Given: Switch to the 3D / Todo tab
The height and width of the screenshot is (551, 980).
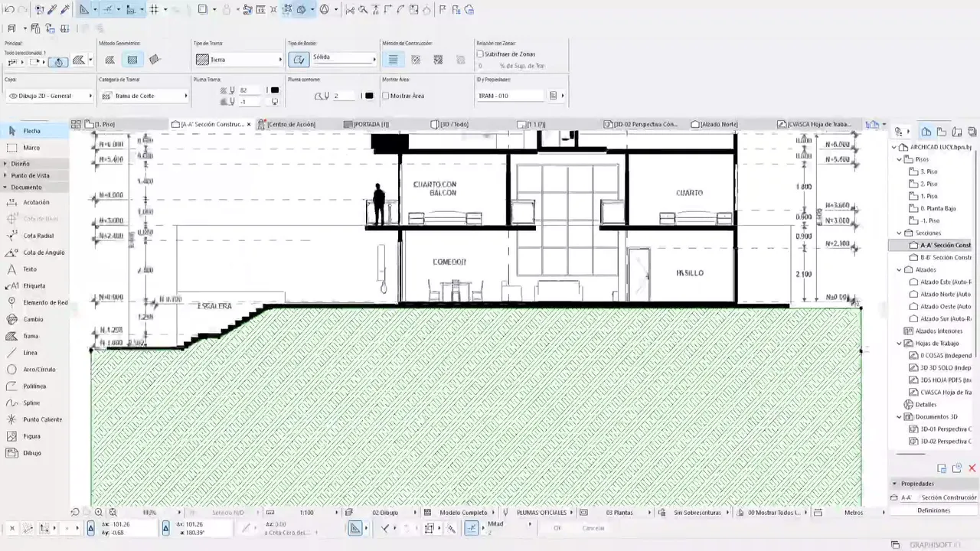Looking at the screenshot, I should (x=452, y=124).
